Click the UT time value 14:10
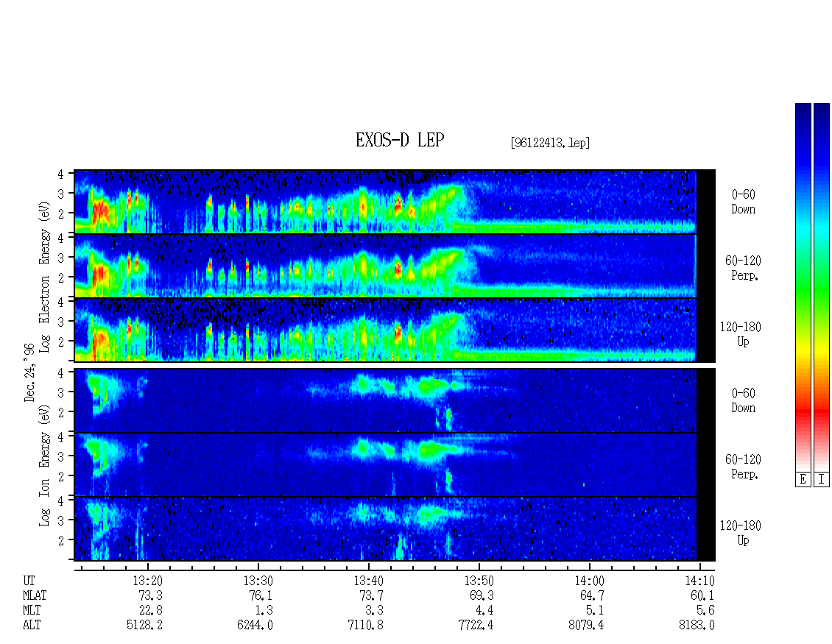 [699, 581]
